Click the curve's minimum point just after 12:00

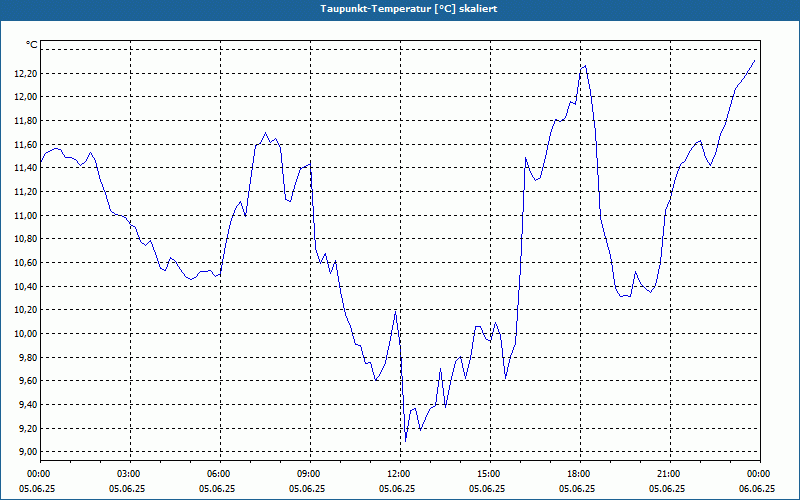[406, 441]
